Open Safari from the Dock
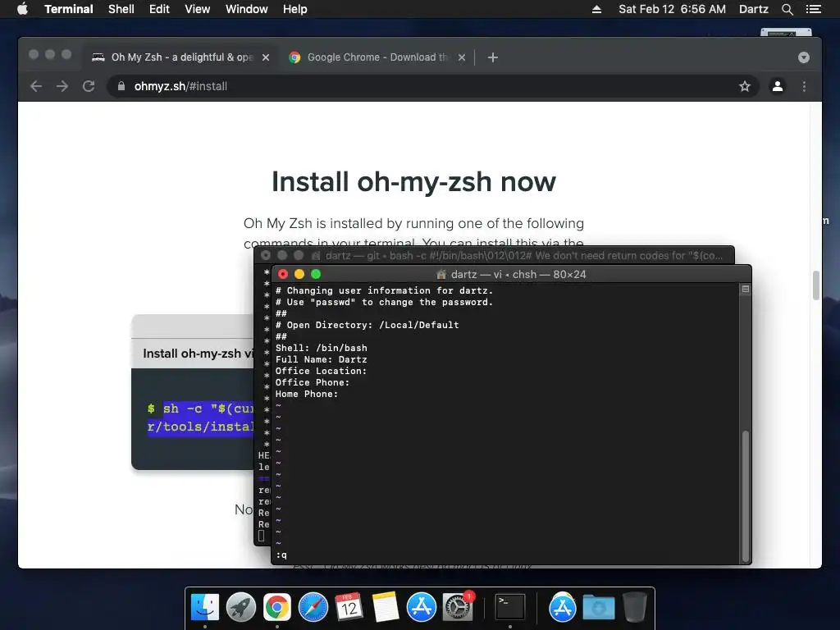840x630 pixels. click(x=313, y=607)
